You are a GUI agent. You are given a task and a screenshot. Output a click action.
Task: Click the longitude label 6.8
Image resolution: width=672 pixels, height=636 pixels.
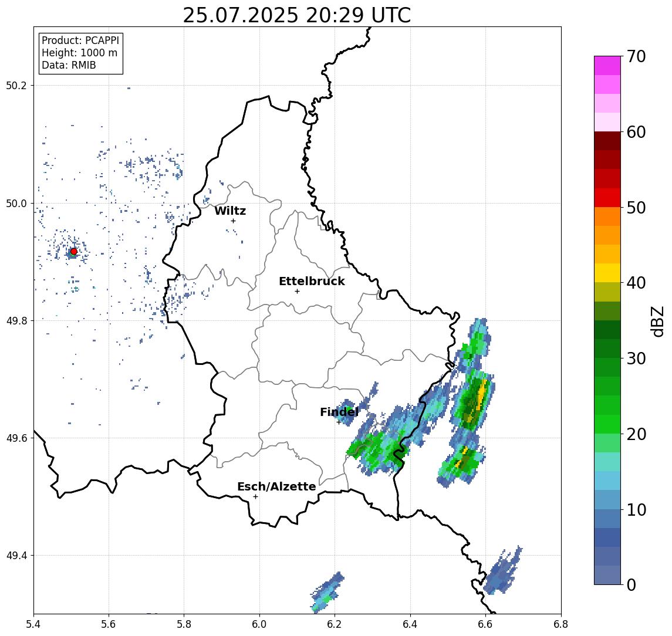point(561,624)
